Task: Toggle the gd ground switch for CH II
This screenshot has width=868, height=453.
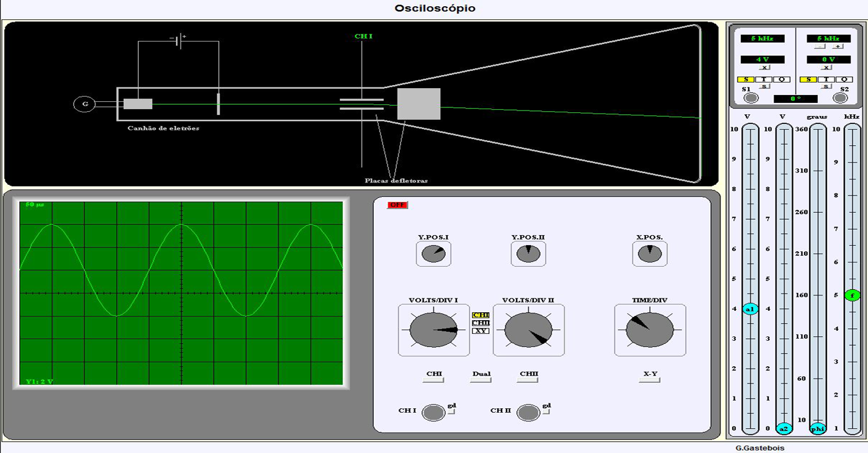Action: click(x=546, y=412)
